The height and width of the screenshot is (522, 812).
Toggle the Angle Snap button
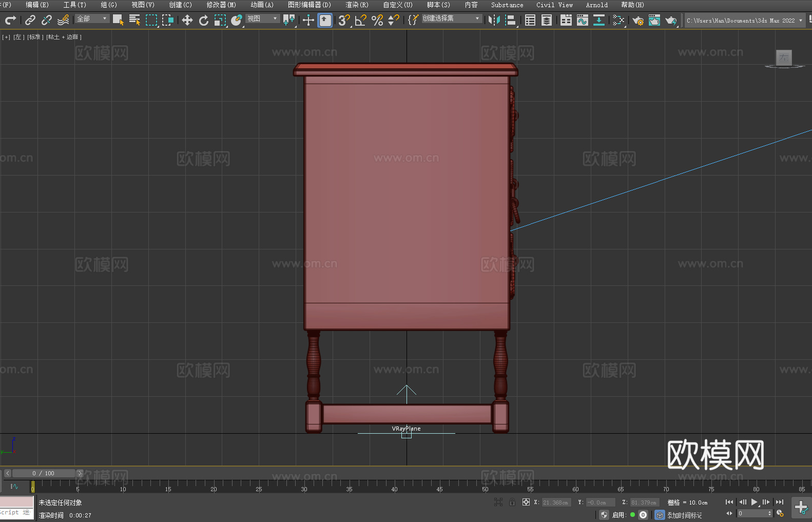coord(361,20)
